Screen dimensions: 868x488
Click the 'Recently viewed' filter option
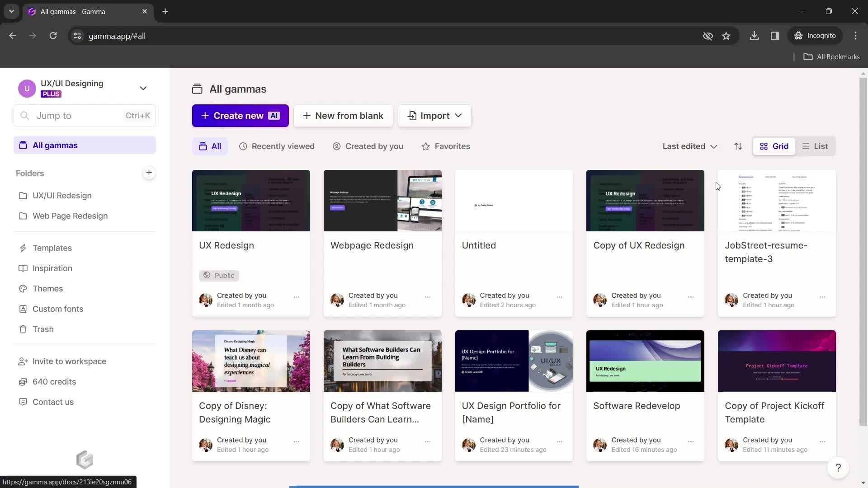tap(278, 146)
